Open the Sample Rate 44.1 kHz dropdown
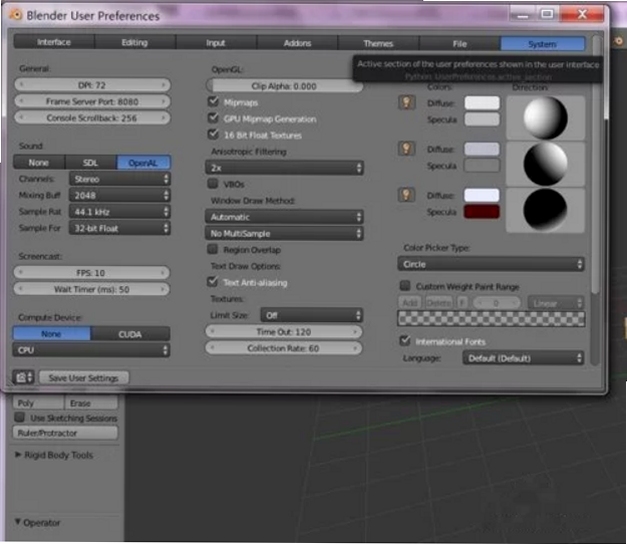Image resolution: width=627 pixels, height=544 pixels. click(x=120, y=212)
